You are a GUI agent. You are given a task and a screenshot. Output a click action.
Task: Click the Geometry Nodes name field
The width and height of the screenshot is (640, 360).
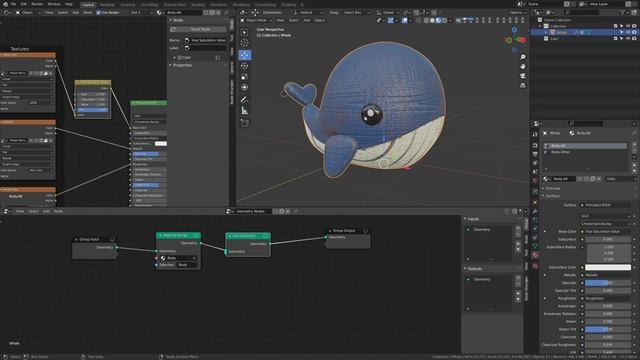tap(253, 211)
